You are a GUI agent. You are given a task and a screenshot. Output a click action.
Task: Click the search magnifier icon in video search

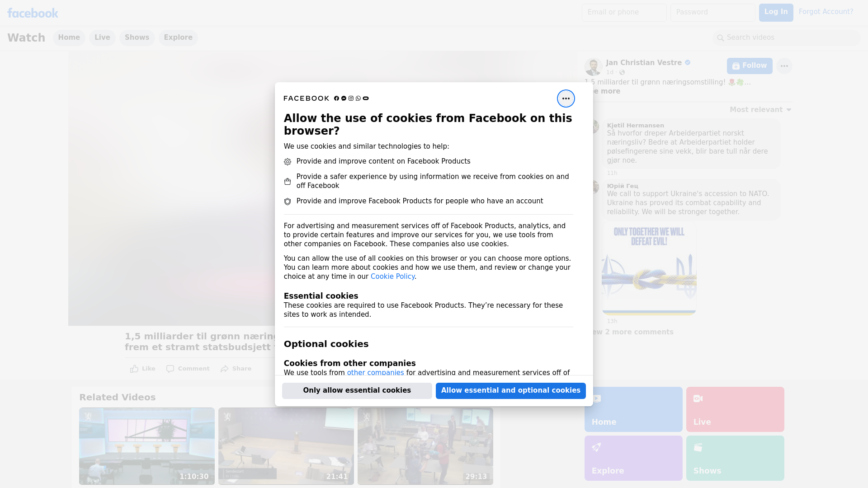pos(721,38)
